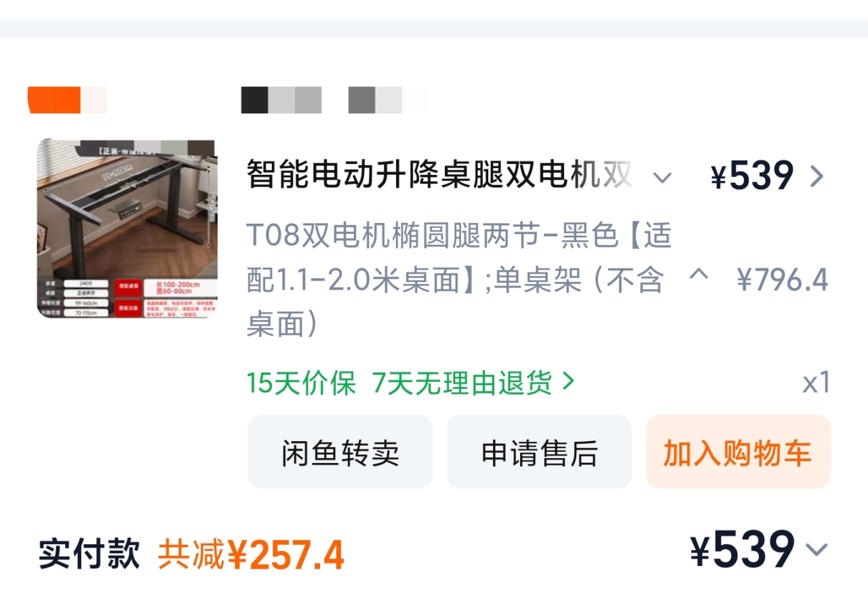Tap the 实付款 label
The width and height of the screenshot is (868, 610).
click(x=90, y=554)
